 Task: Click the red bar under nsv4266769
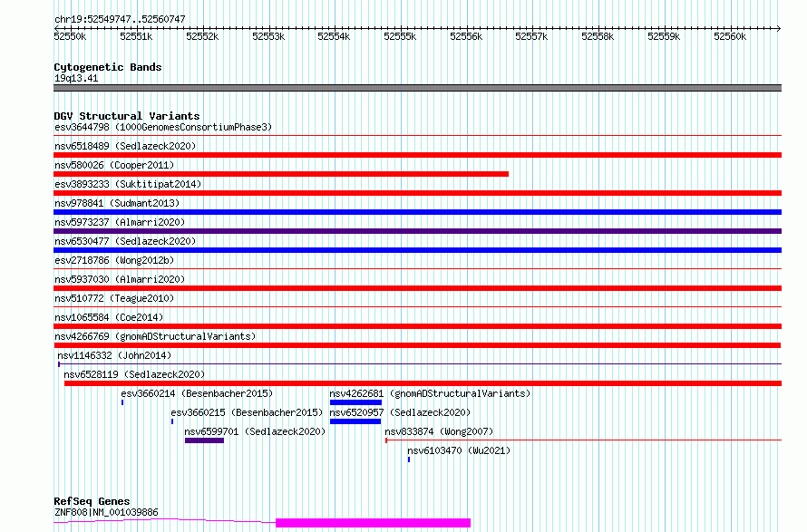[417, 345]
